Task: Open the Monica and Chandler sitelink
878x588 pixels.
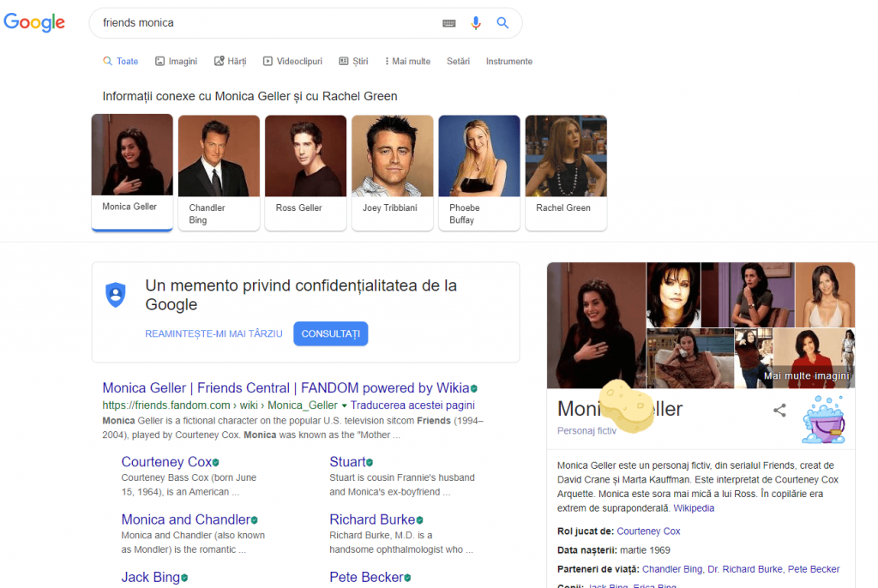Action: coord(186,519)
